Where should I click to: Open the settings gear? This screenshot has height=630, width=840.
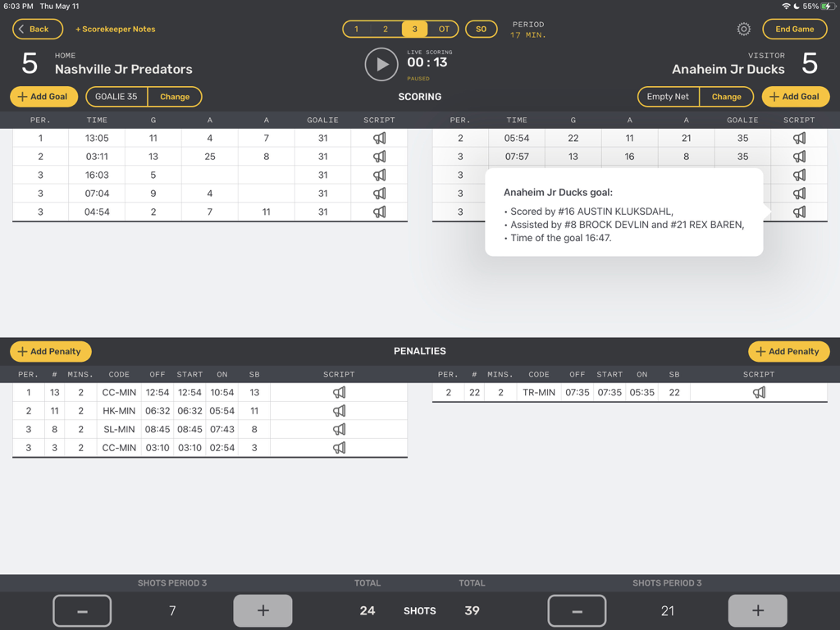click(743, 29)
